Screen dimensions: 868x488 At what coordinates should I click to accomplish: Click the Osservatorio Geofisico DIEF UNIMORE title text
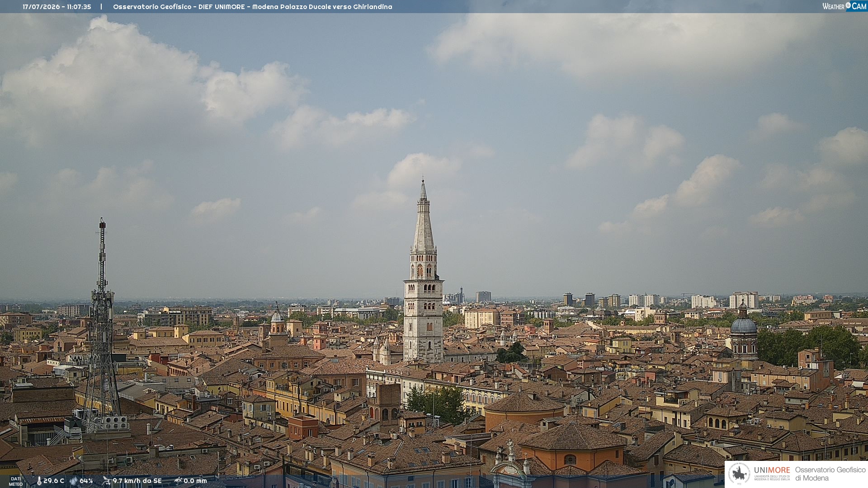coord(253,7)
